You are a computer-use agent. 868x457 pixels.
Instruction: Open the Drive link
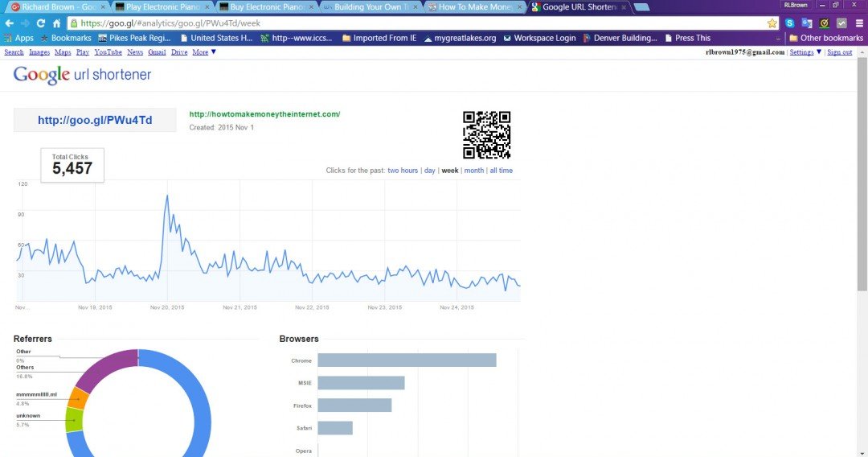tap(178, 52)
